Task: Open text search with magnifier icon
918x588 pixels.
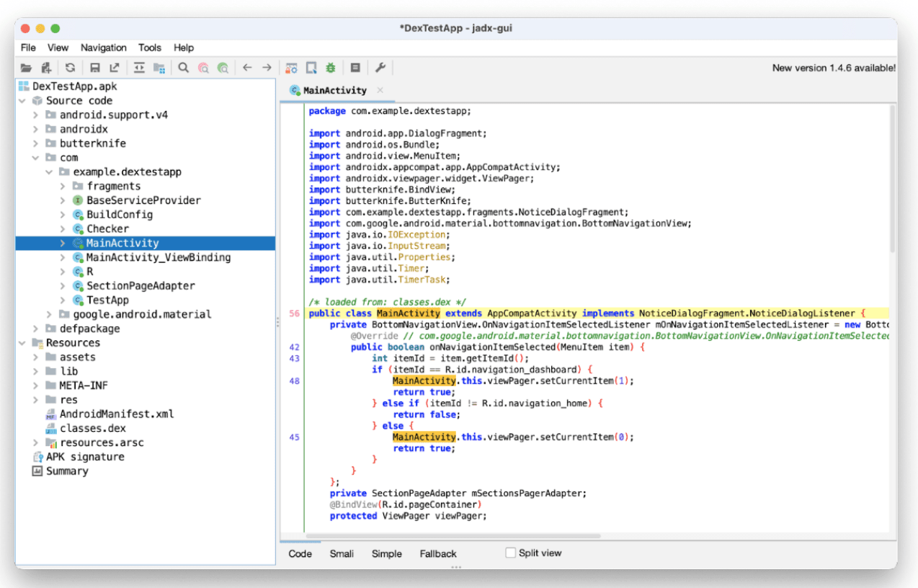Action: click(x=184, y=68)
